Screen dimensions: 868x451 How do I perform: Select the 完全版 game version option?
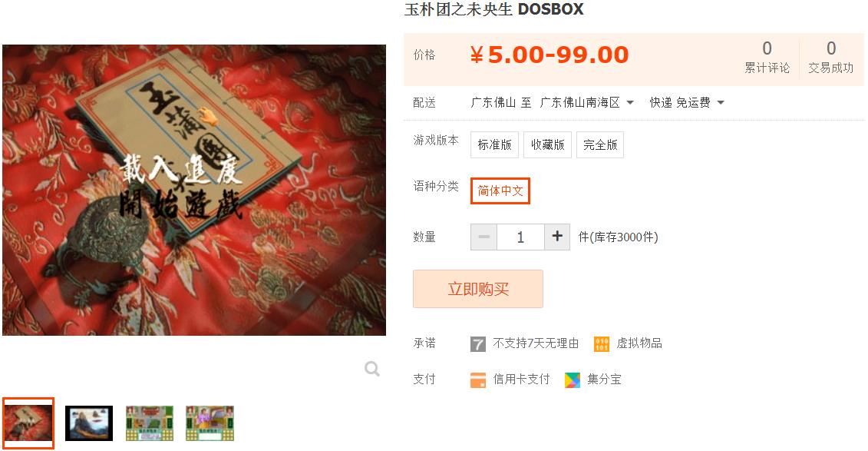pos(600,144)
